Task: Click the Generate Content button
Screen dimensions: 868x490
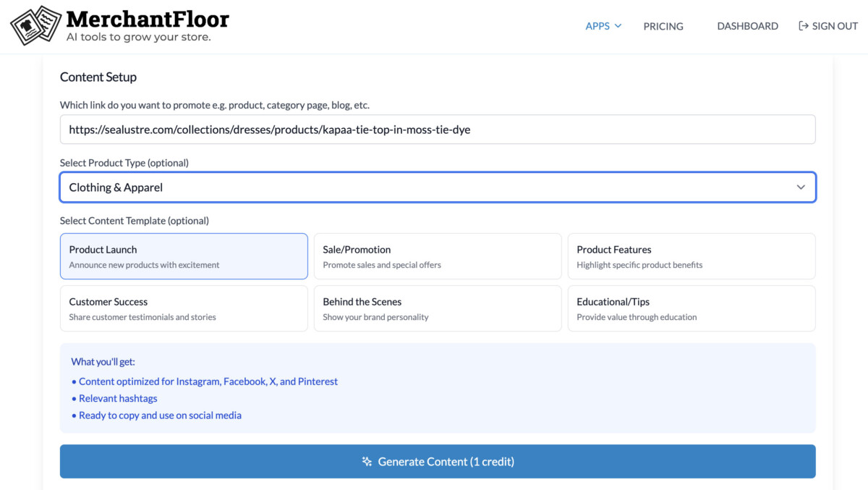Action: (437, 461)
